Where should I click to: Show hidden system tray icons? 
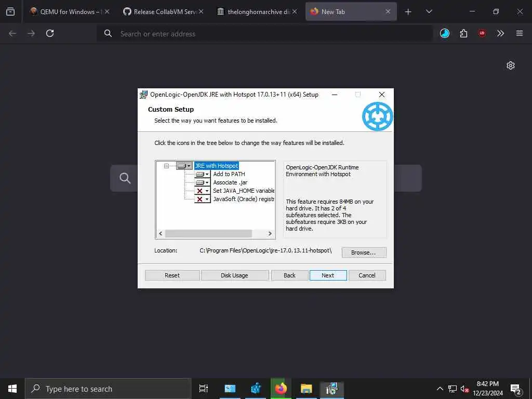pyautogui.click(x=440, y=389)
